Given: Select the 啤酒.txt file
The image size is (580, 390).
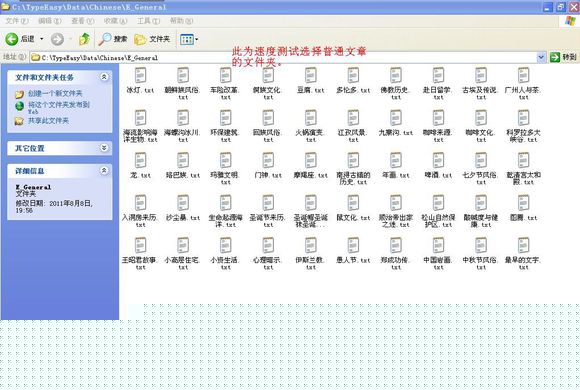Looking at the screenshot, I should tap(438, 165).
